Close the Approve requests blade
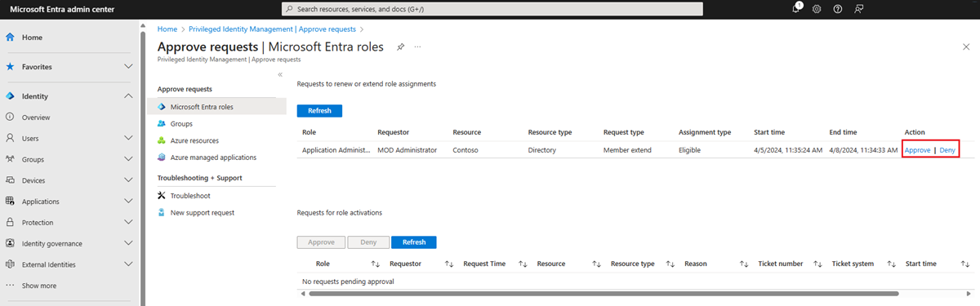 tap(967, 47)
